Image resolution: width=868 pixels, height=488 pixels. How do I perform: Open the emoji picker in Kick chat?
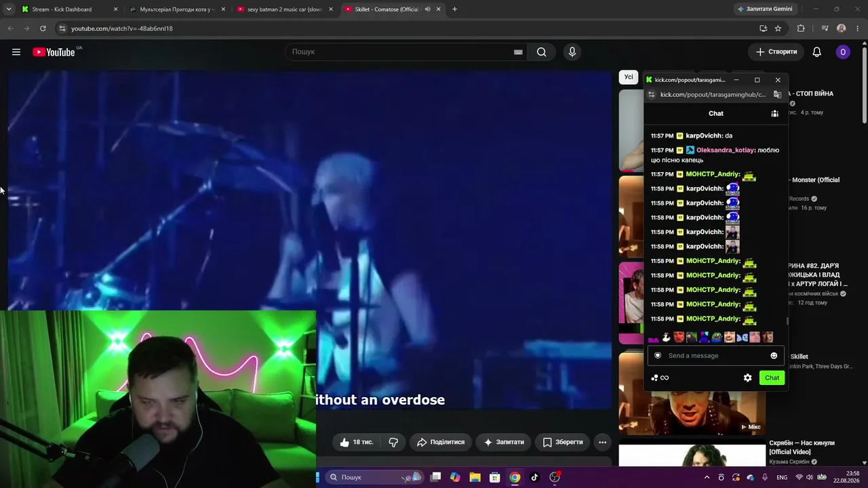pos(774,356)
